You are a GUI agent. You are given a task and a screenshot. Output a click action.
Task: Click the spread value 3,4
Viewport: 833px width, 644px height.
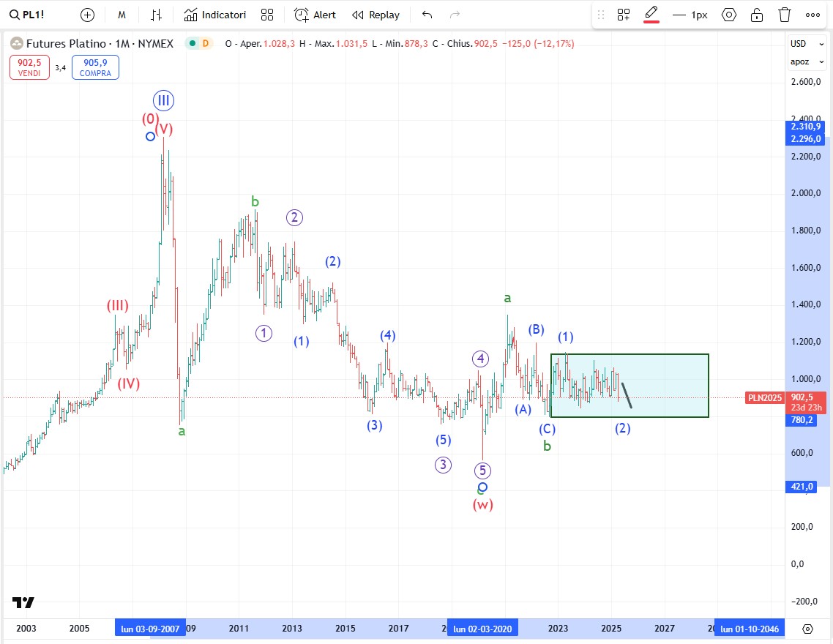click(61, 68)
